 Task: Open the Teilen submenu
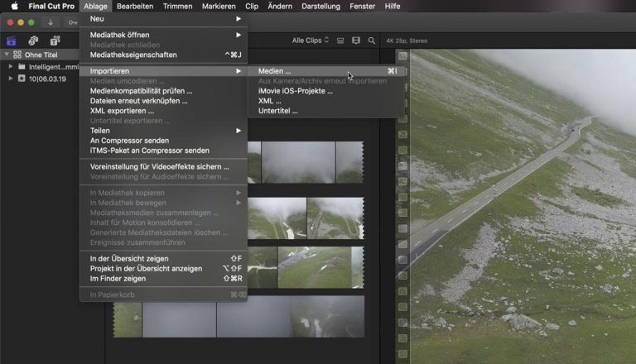tap(163, 131)
